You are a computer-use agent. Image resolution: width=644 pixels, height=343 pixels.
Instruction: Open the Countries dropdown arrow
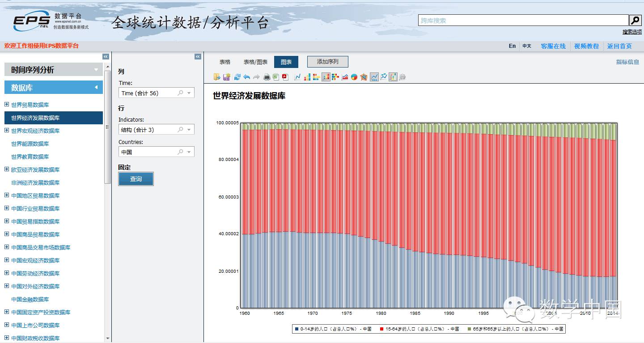(189, 152)
